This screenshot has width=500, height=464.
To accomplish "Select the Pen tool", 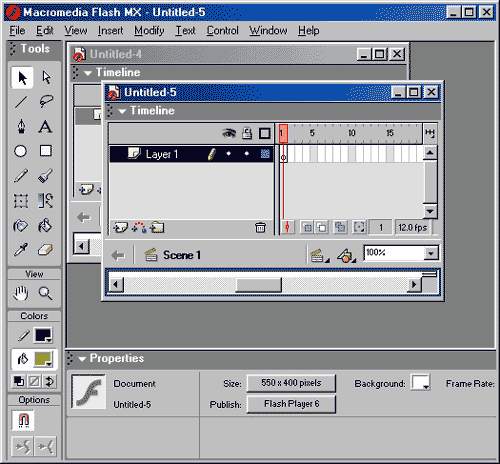I will [x=21, y=127].
